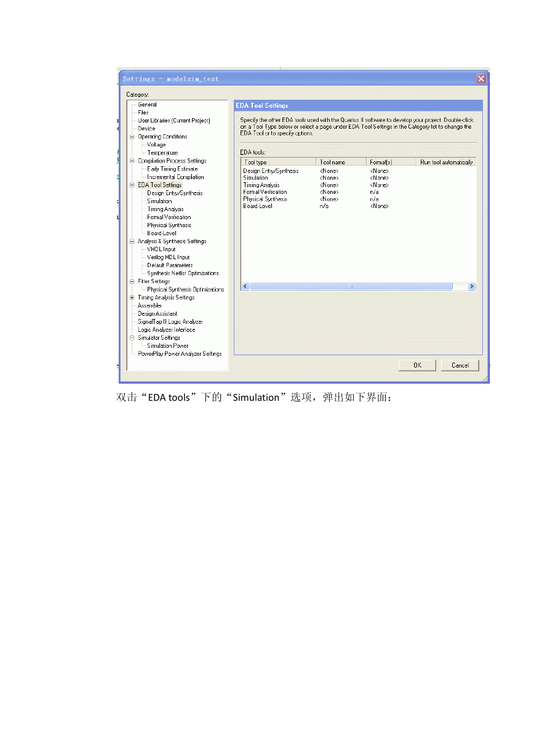534x756 pixels.
Task: Select Design Entry/Synthesis row in EDA tools list
Action: pos(358,171)
